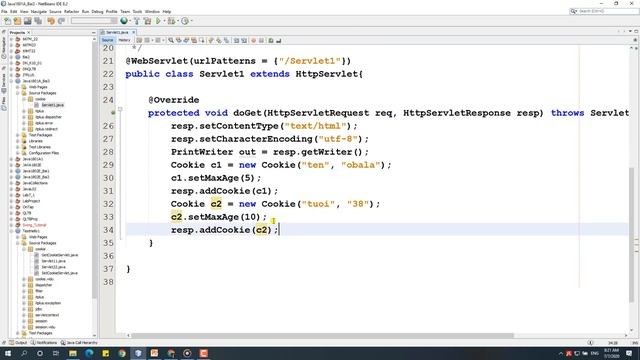Open the Refactor menu
Screen dimensions: 640x360
click(71, 11)
